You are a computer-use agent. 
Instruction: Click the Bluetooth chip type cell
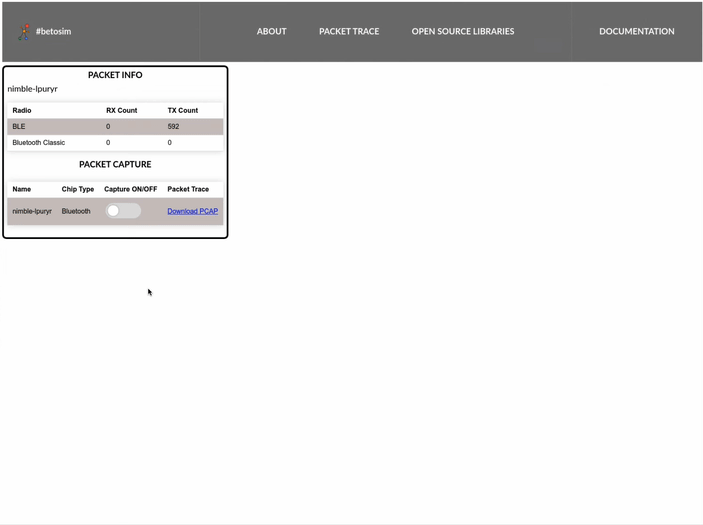click(76, 211)
